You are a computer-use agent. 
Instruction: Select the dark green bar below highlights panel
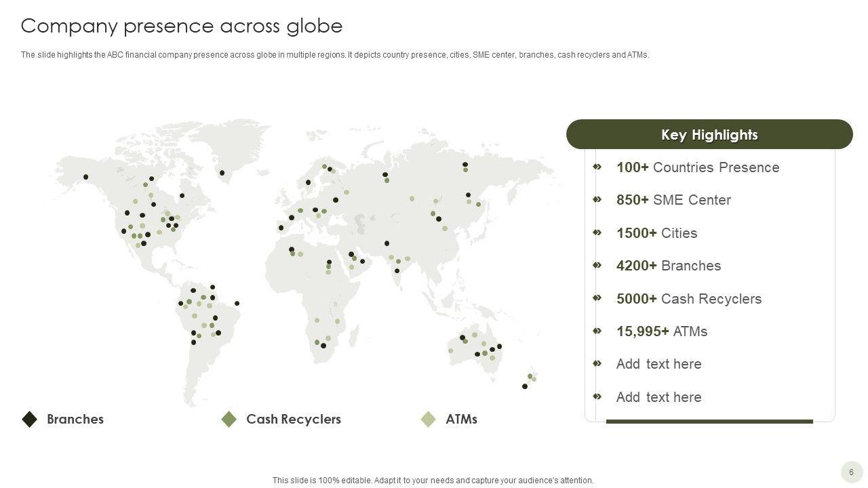(709, 422)
